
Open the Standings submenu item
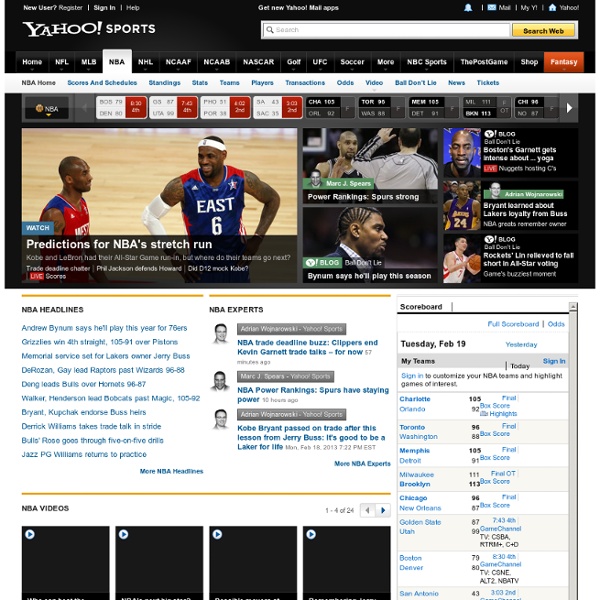(x=165, y=83)
